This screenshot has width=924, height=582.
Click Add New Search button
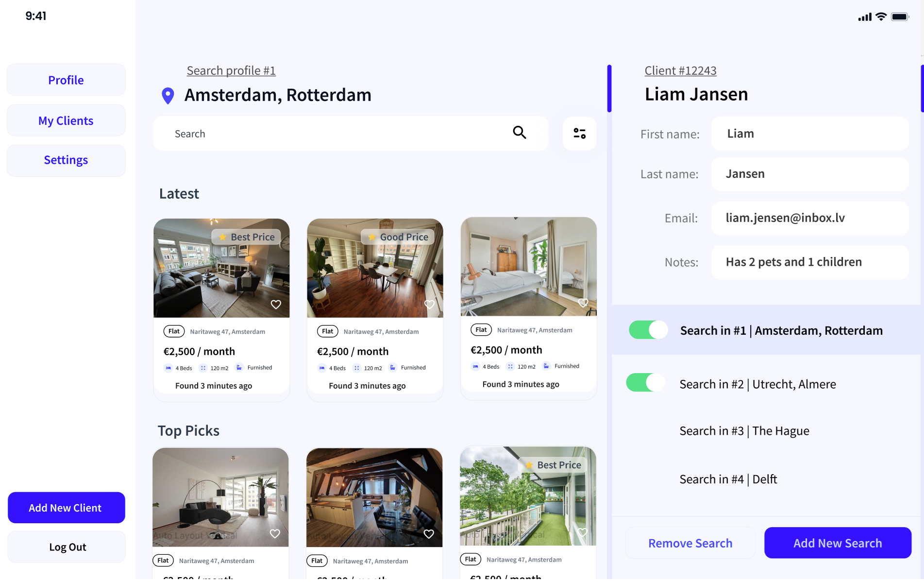pyautogui.click(x=838, y=543)
